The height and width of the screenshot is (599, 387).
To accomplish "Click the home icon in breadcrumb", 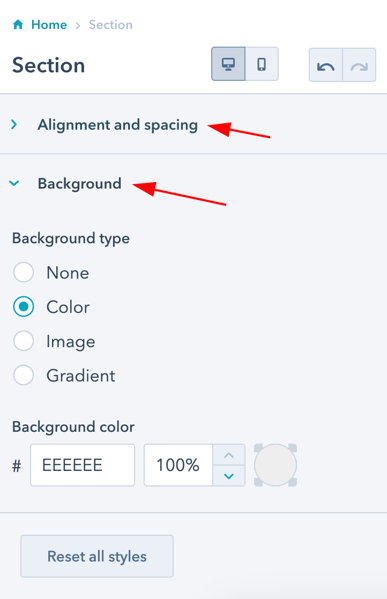I will click(18, 25).
